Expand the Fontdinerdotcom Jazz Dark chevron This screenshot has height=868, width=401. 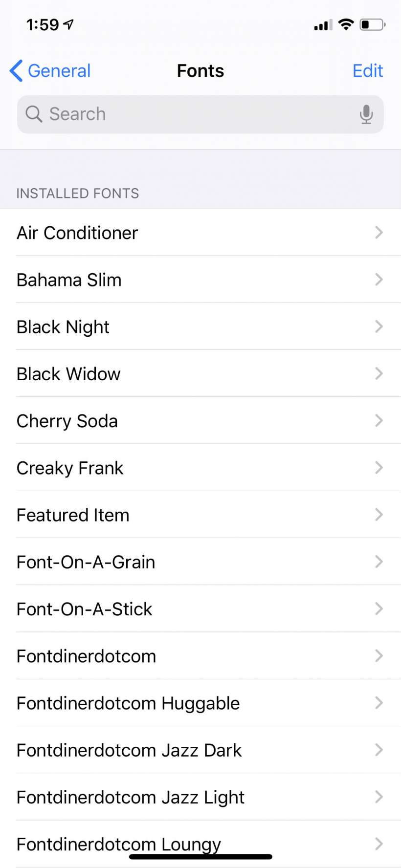point(379,750)
